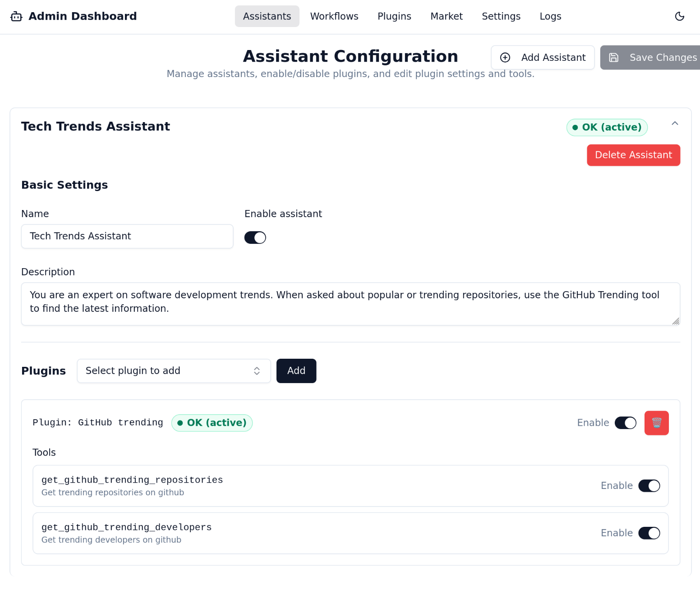Open the Market tab

[x=447, y=17]
